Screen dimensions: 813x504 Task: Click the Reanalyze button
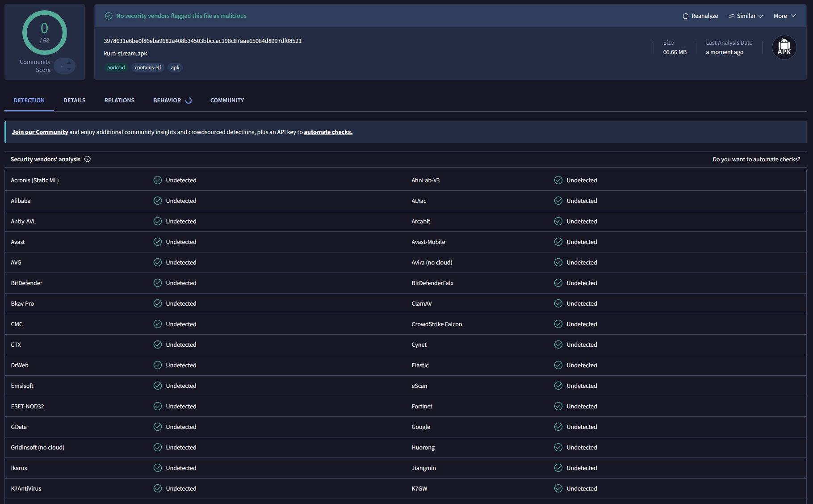pyautogui.click(x=700, y=16)
